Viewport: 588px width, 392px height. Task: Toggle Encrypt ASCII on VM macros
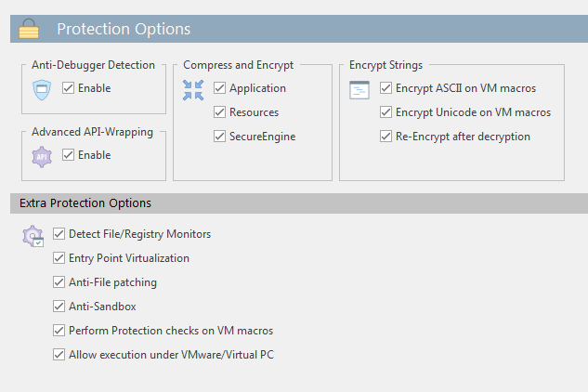[385, 88]
